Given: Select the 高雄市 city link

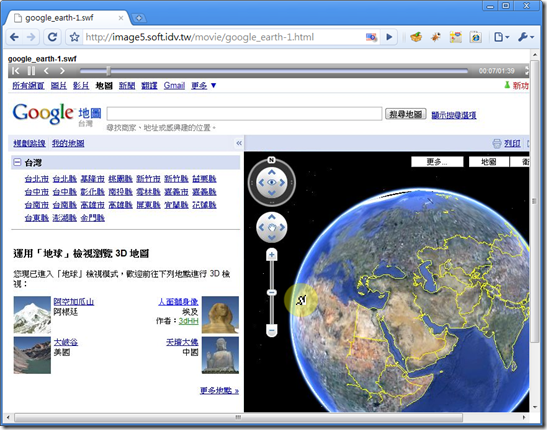Looking at the screenshot, I should tap(92, 205).
